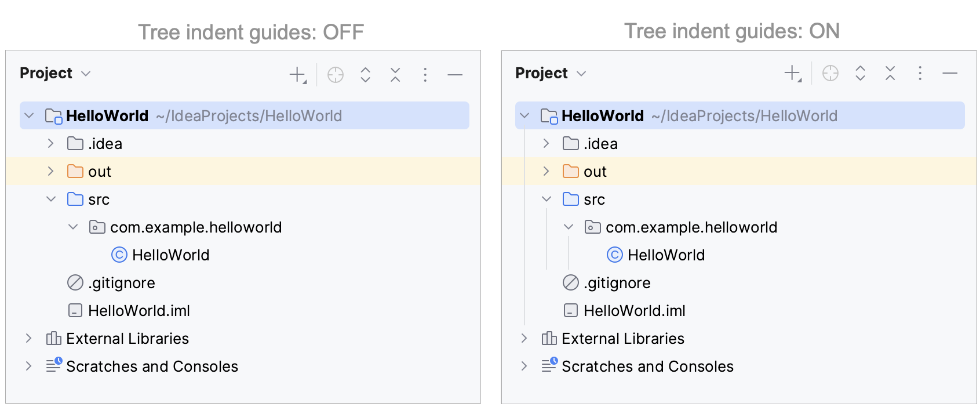
Task: Collapse all nodes with the Collapse All icon
Action: [x=395, y=74]
